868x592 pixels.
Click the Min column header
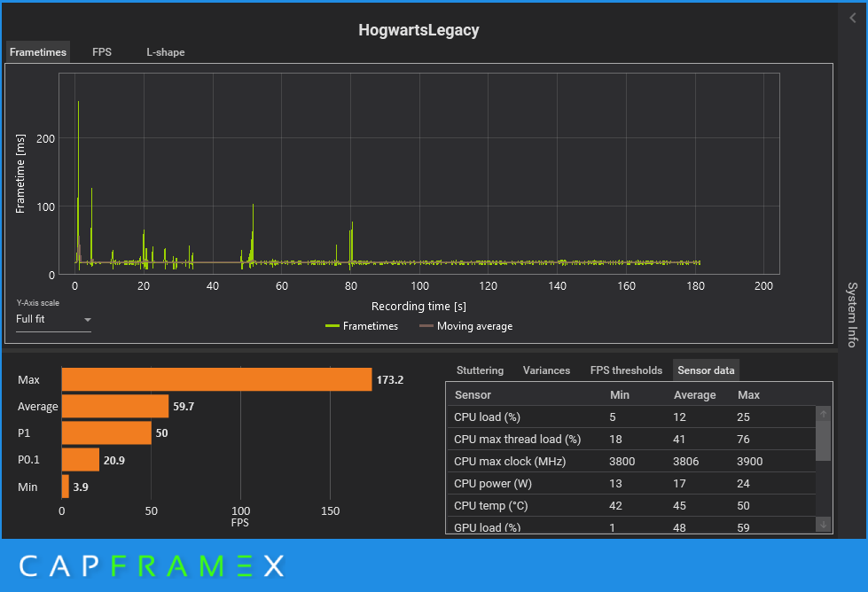coord(620,395)
